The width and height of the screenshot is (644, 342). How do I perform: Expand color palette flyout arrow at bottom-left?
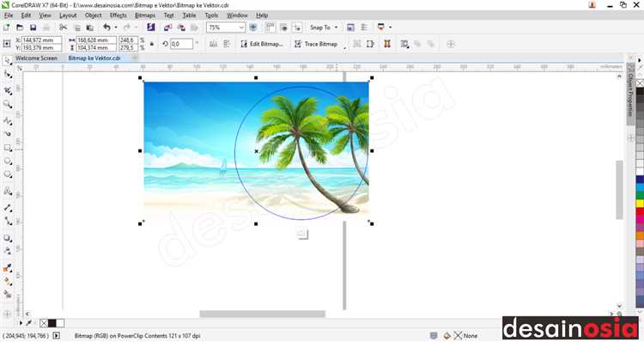[x=21, y=323]
